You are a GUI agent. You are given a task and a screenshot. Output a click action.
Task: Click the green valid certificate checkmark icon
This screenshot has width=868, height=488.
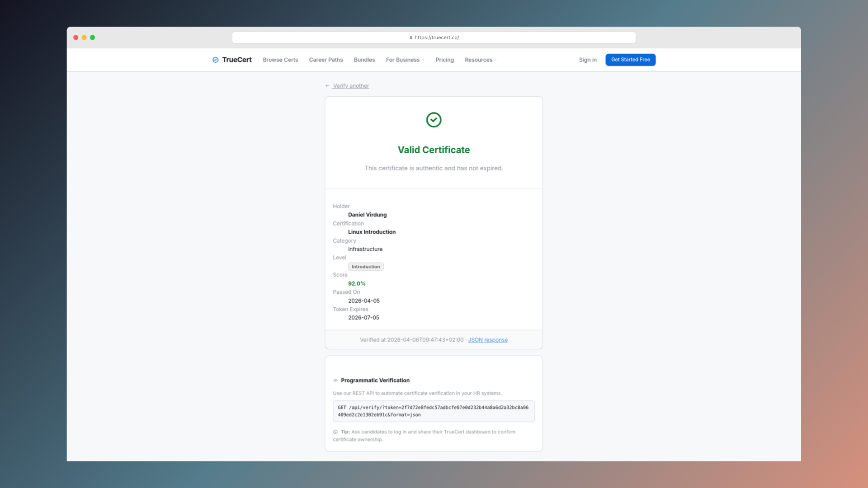click(x=434, y=120)
